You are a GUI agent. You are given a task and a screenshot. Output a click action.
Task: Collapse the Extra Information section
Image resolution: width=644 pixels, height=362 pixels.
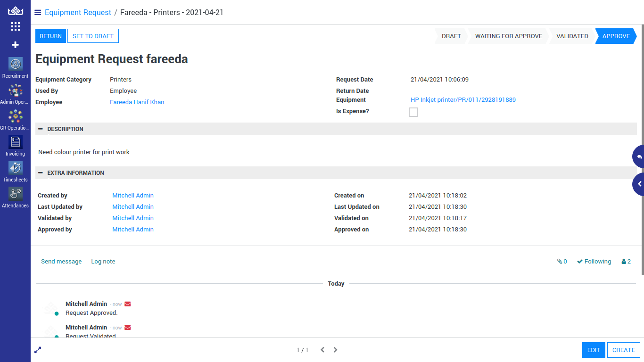41,173
